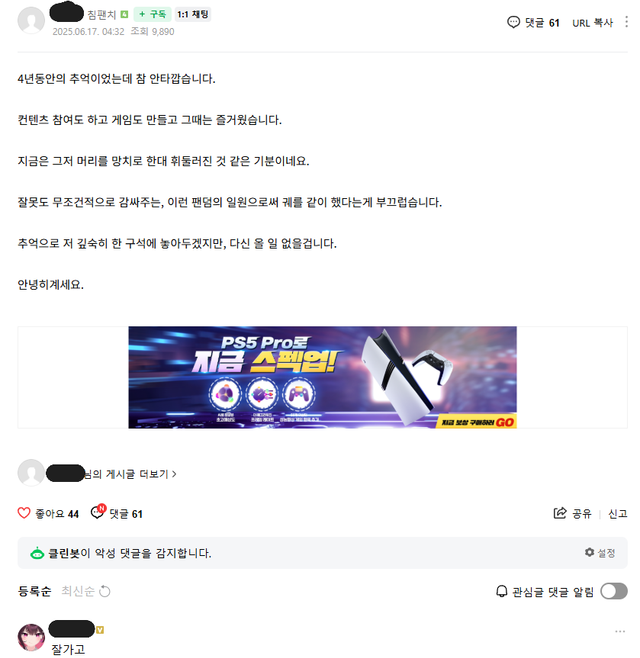Image resolution: width=640 pixels, height=658 pixels.
Task: Open the PS5 Pro advertisement banner
Action: click(x=322, y=377)
